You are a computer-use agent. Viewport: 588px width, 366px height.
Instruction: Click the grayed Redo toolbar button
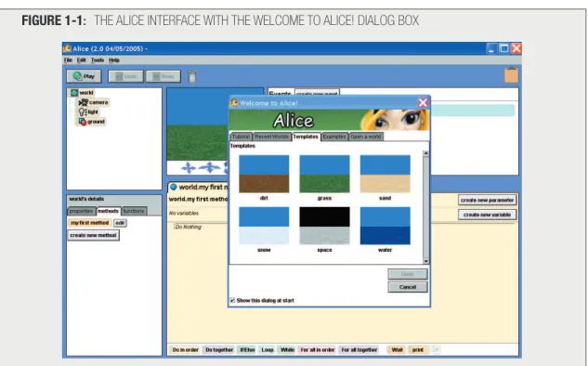(163, 76)
